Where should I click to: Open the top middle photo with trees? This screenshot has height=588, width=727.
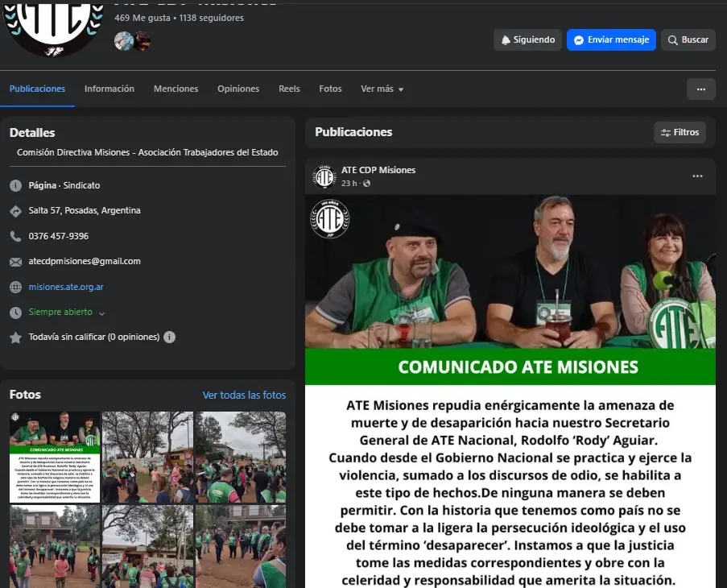point(147,457)
